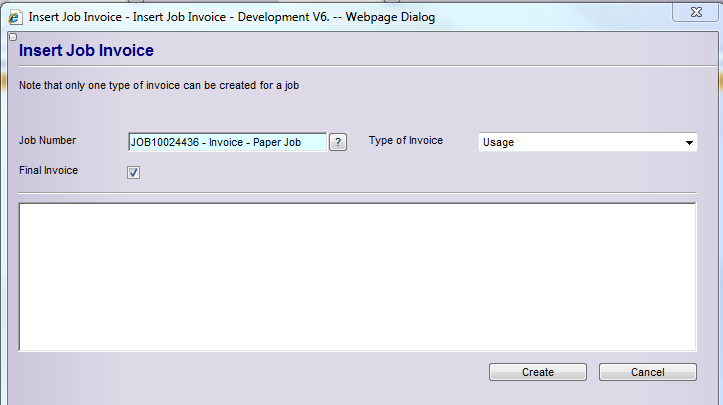This screenshot has width=723, height=405.
Task: Click the Final Invoice label text
Action: coord(48,171)
